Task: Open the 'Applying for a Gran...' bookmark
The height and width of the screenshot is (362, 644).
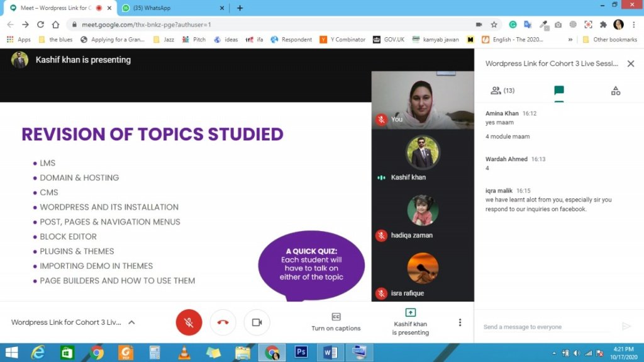Action: (x=113, y=40)
